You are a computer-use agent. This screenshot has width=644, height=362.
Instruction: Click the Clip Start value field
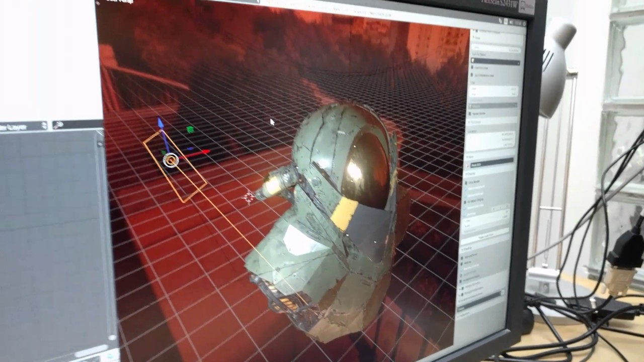(x=493, y=88)
